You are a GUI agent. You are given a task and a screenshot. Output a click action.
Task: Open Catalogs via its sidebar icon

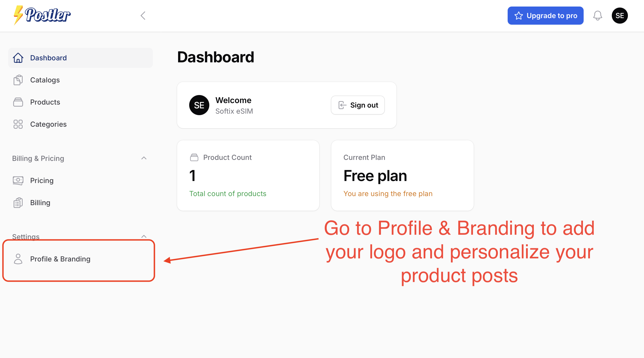[x=18, y=80]
